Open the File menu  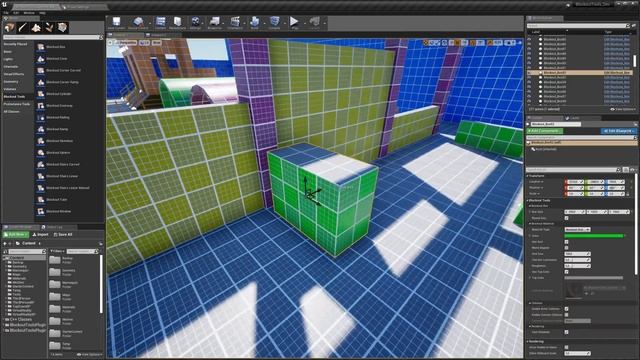(x=6, y=13)
